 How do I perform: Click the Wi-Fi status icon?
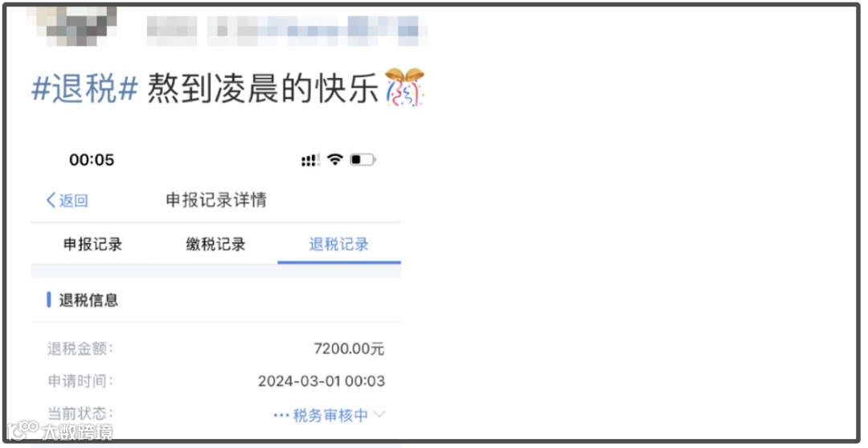[x=335, y=159]
